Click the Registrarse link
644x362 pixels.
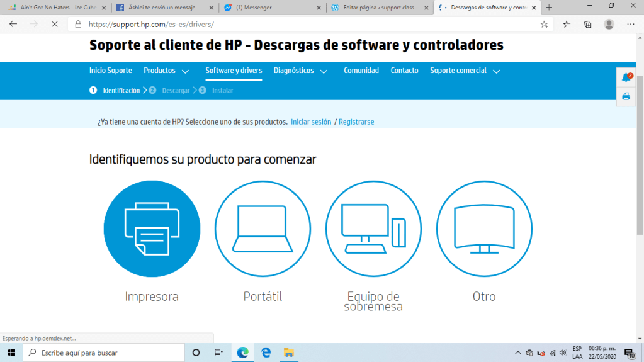[356, 122]
